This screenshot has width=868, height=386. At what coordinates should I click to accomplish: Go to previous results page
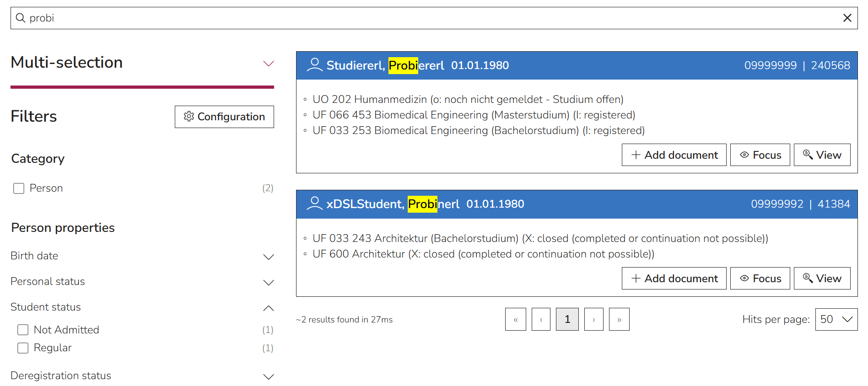(x=541, y=319)
